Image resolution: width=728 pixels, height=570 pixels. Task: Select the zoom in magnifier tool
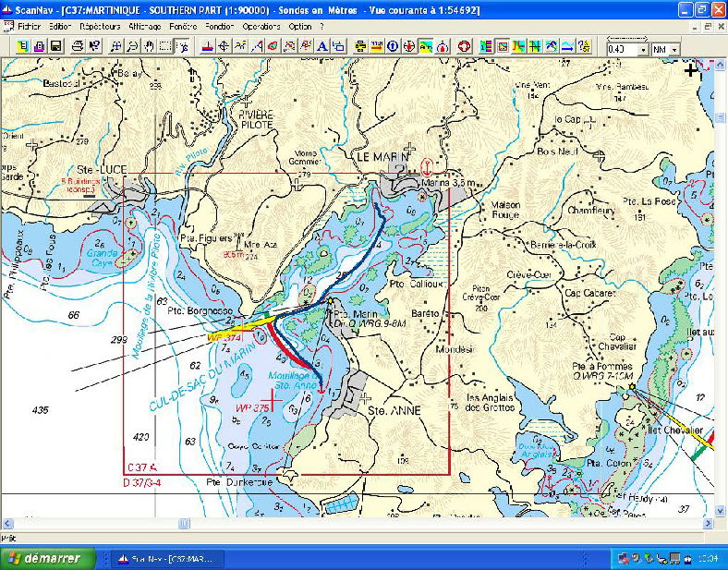(x=115, y=45)
